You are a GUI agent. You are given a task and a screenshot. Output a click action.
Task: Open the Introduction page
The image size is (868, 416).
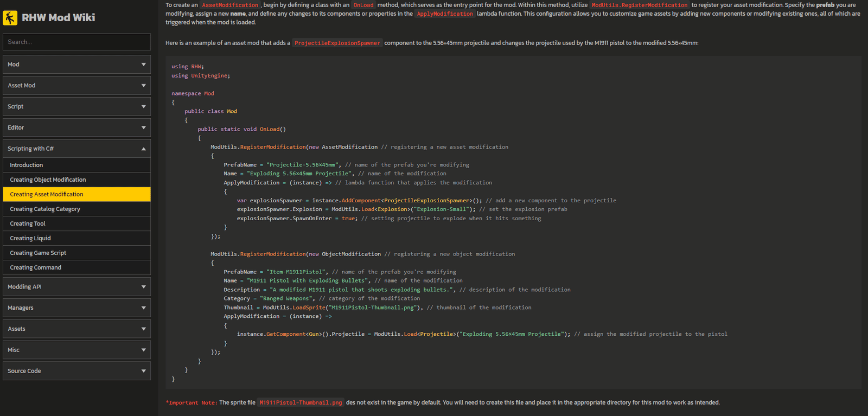click(76, 165)
